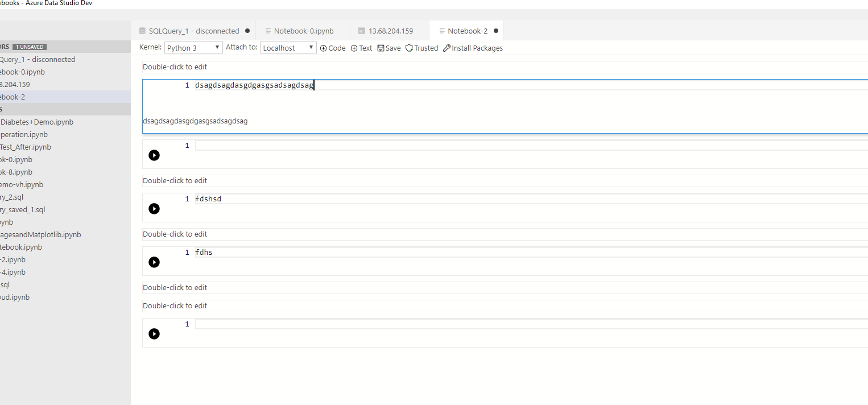This screenshot has height=405, width=868.
Task: Click into the fdhs code editor
Action: (x=531, y=253)
